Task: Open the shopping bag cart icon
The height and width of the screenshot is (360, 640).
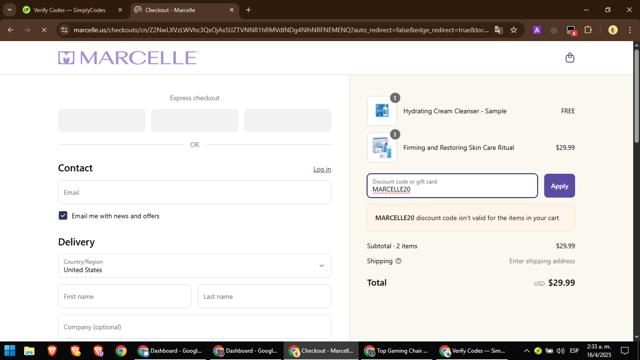Action: coord(570,58)
